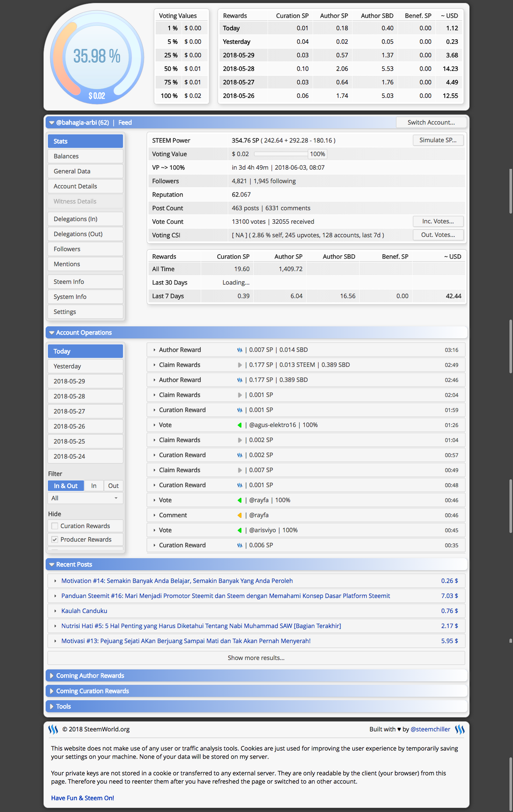Open the @steemchiller profile link
Screen dimensions: 513x812
point(430,729)
